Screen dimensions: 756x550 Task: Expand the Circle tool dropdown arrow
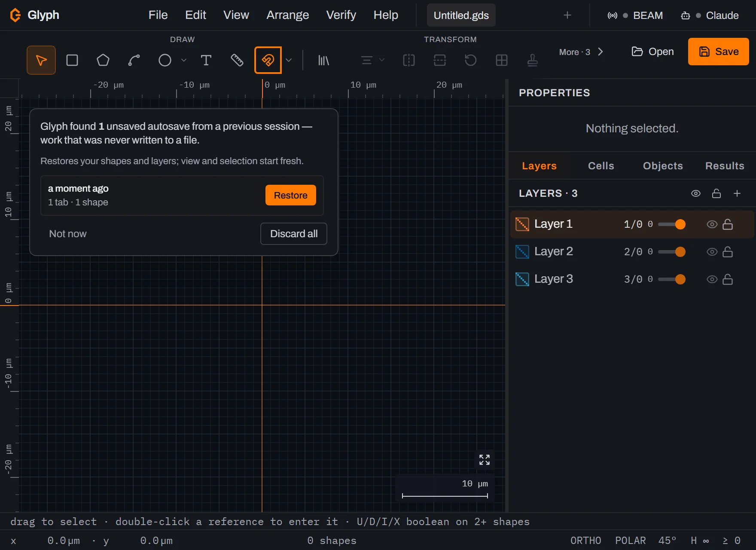(x=184, y=60)
